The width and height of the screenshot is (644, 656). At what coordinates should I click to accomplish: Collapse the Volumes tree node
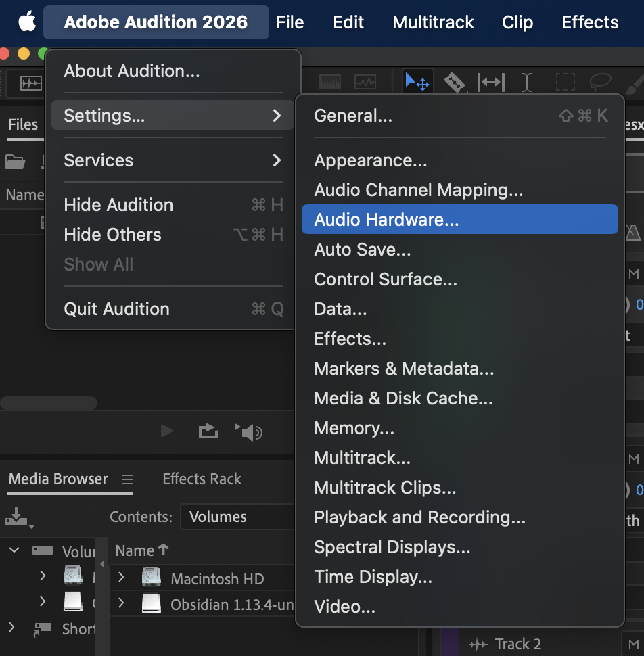coord(14,550)
